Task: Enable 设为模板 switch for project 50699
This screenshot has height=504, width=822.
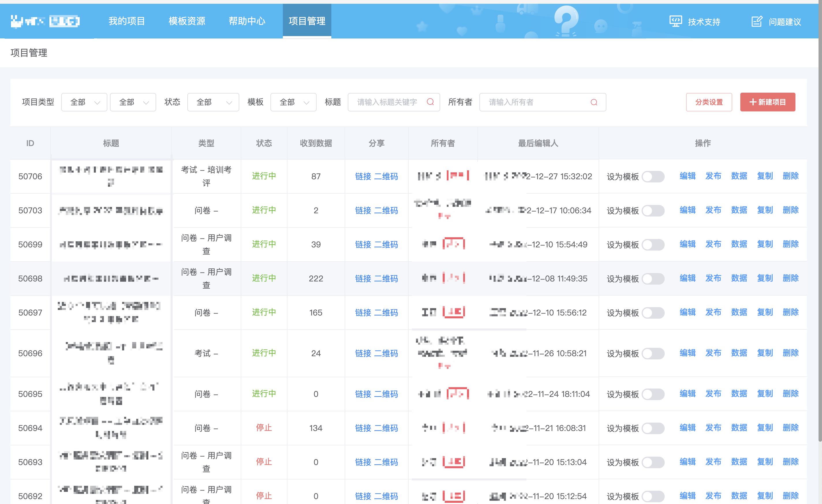Action: [653, 244]
